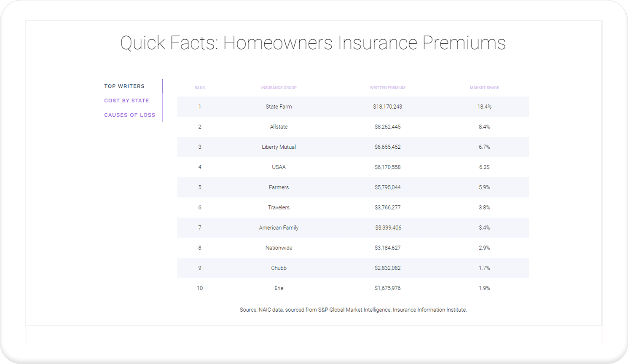Click the Market Share column header
The image size is (628, 364).
click(x=484, y=88)
